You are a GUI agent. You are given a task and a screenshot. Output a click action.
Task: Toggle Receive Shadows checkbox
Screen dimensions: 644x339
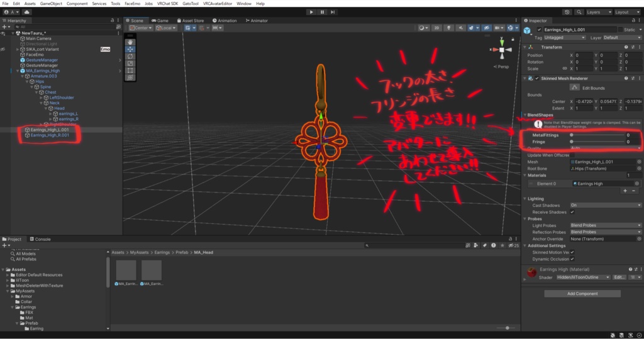(572, 212)
